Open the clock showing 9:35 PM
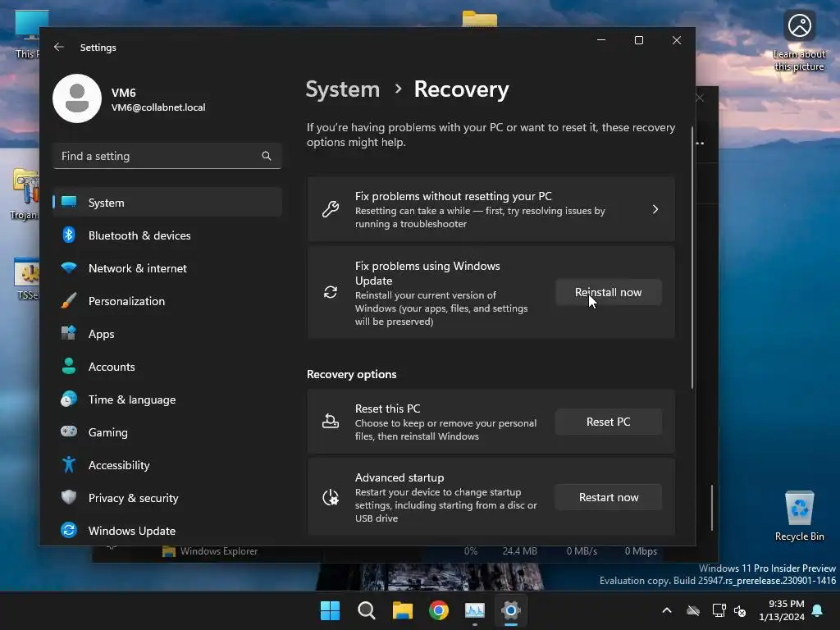840x630 pixels. point(782,610)
